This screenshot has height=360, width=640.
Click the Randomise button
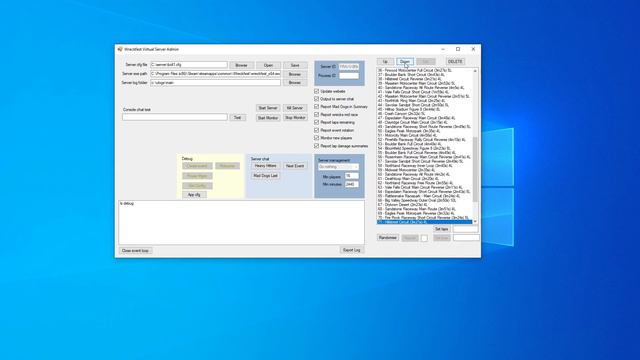tap(388, 238)
